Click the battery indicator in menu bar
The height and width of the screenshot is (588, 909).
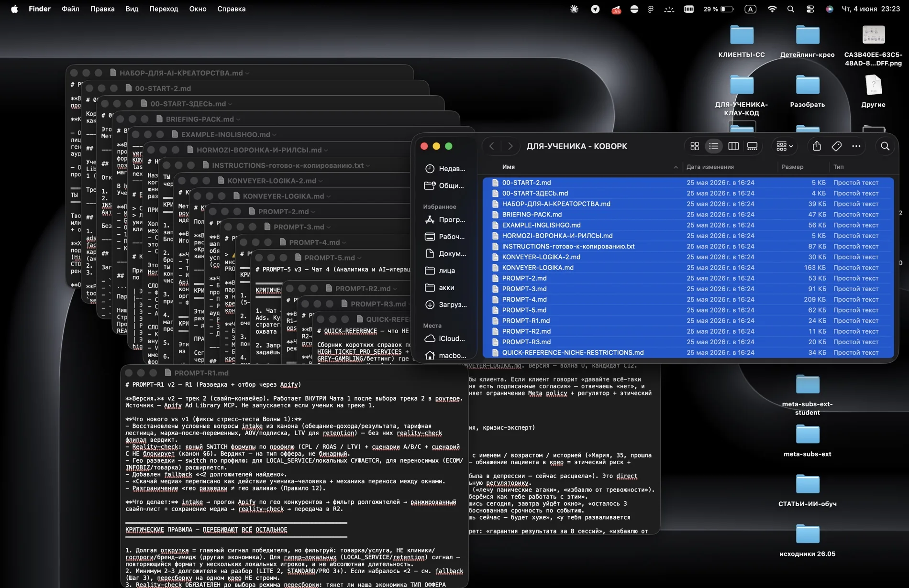[x=719, y=9]
